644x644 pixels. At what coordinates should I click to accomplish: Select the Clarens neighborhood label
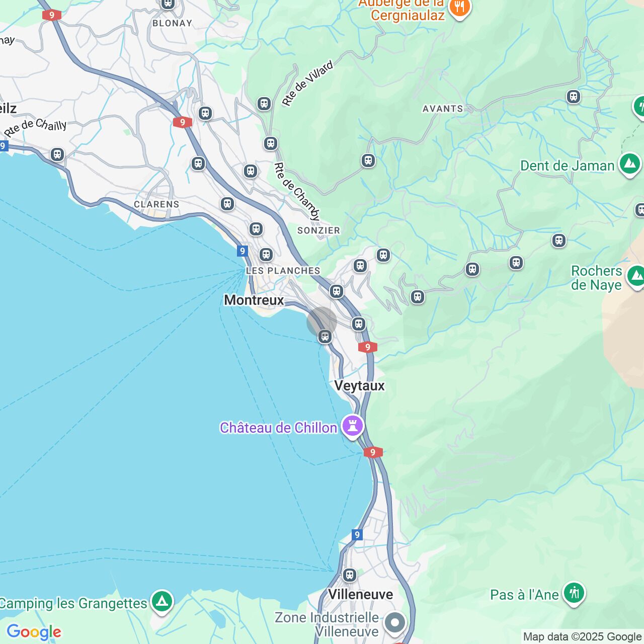[156, 204]
